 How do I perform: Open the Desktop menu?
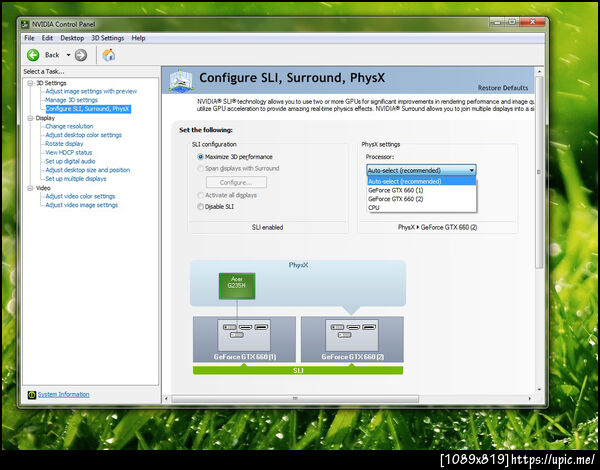pyautogui.click(x=72, y=38)
